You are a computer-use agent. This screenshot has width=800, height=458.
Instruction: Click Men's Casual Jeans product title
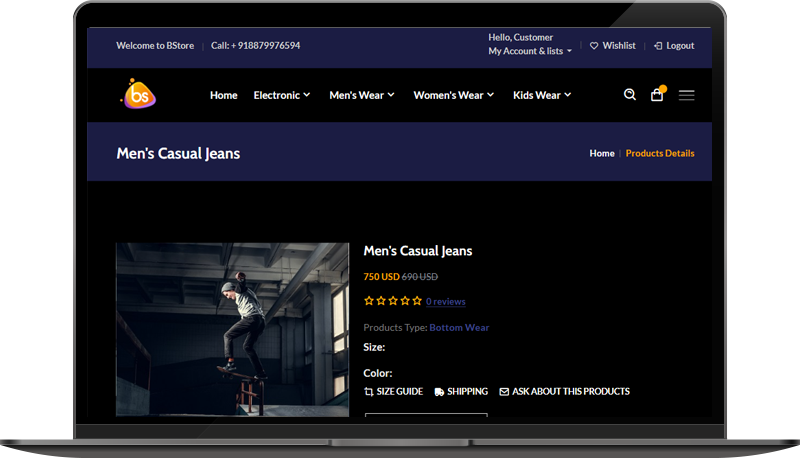click(418, 251)
